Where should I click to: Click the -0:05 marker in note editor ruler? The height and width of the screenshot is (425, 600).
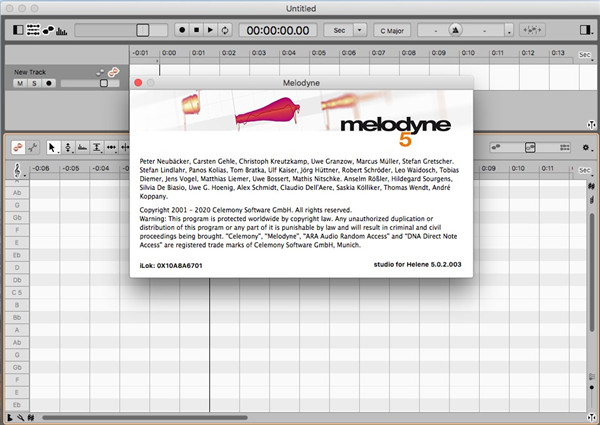pos(71,168)
